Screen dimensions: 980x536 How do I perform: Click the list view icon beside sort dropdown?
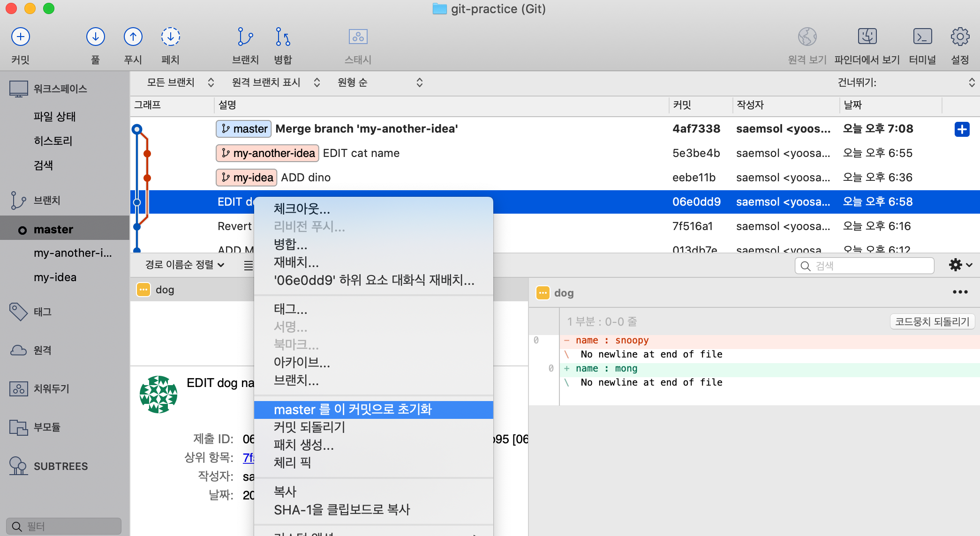248,266
